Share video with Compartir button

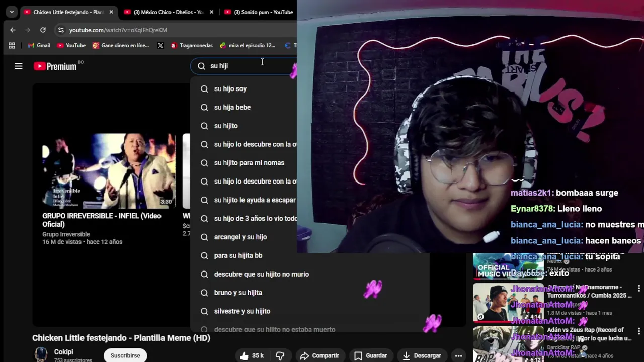pos(320,355)
